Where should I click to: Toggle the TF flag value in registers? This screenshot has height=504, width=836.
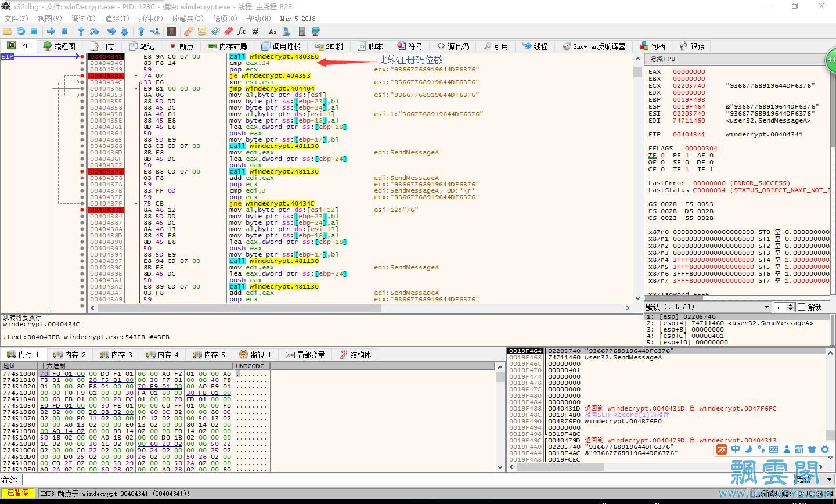[687, 170]
